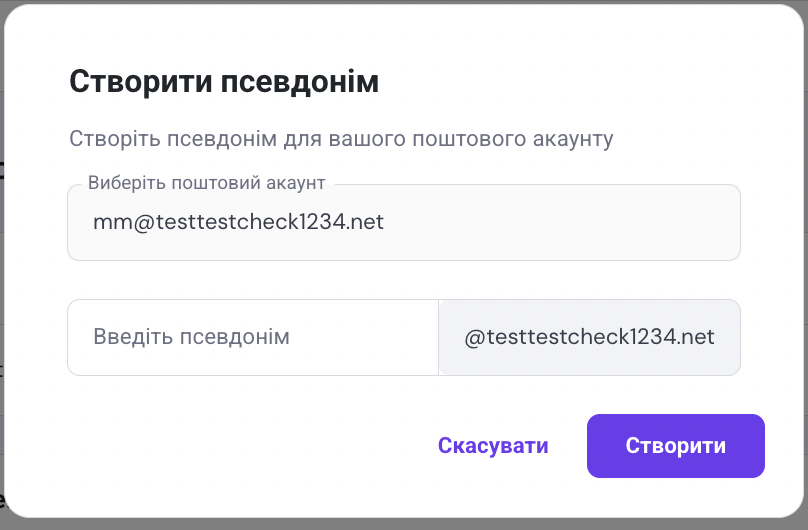Expand the mail account selector

pyautogui.click(x=403, y=222)
